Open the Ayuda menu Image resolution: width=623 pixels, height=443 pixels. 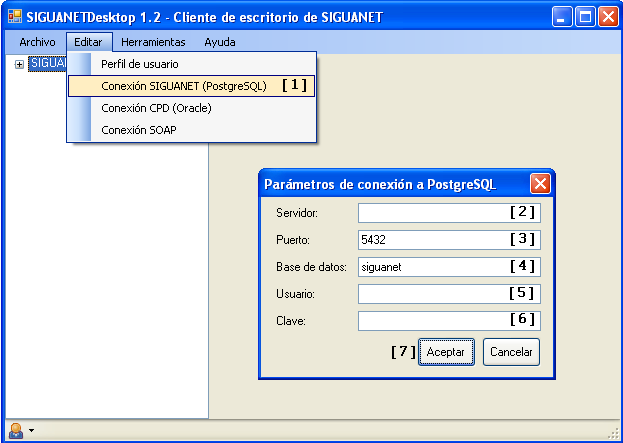click(220, 42)
